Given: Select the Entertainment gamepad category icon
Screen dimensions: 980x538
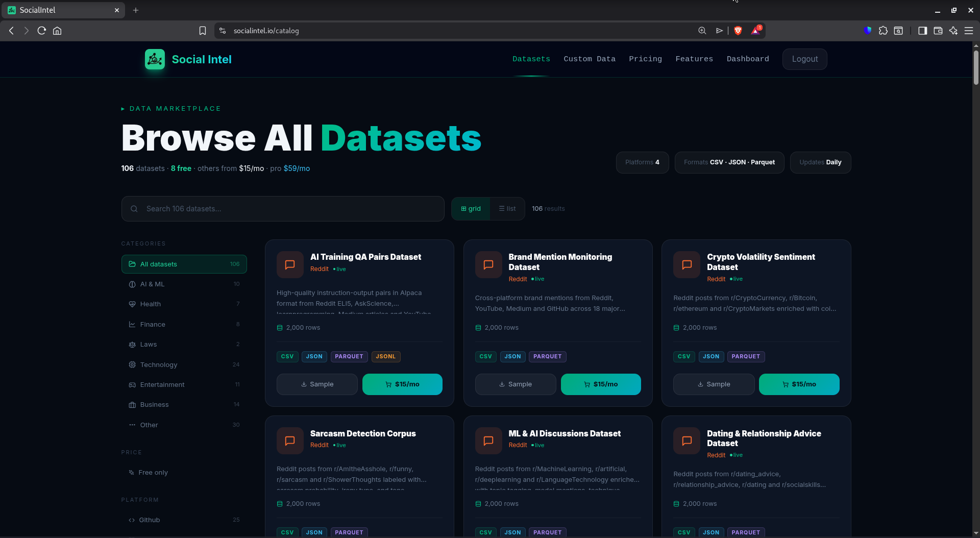Looking at the screenshot, I should 132,384.
